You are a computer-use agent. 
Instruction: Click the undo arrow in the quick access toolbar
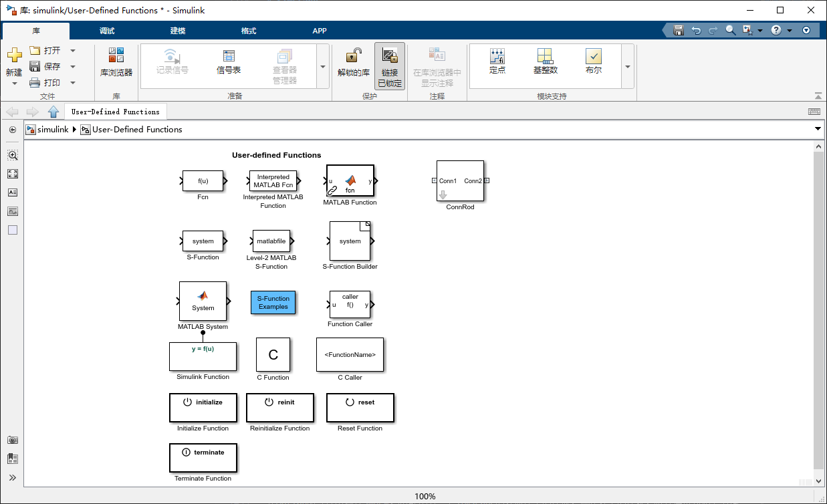point(695,29)
